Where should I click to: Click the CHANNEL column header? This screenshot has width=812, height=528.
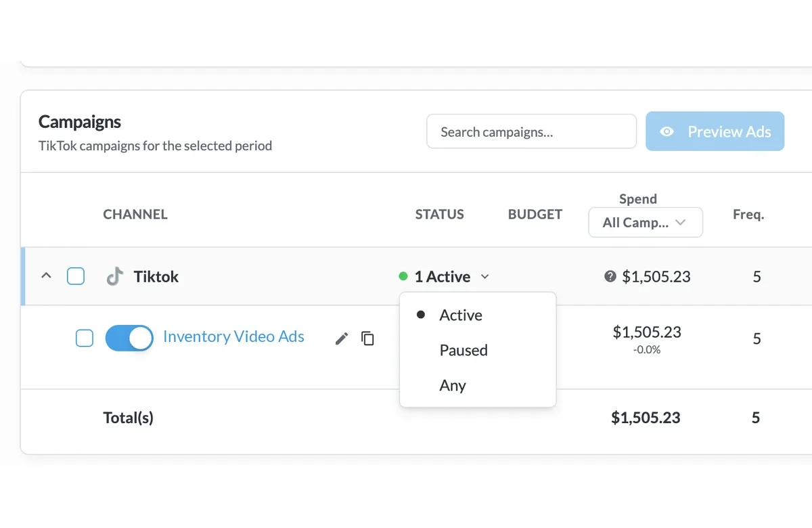135,215
